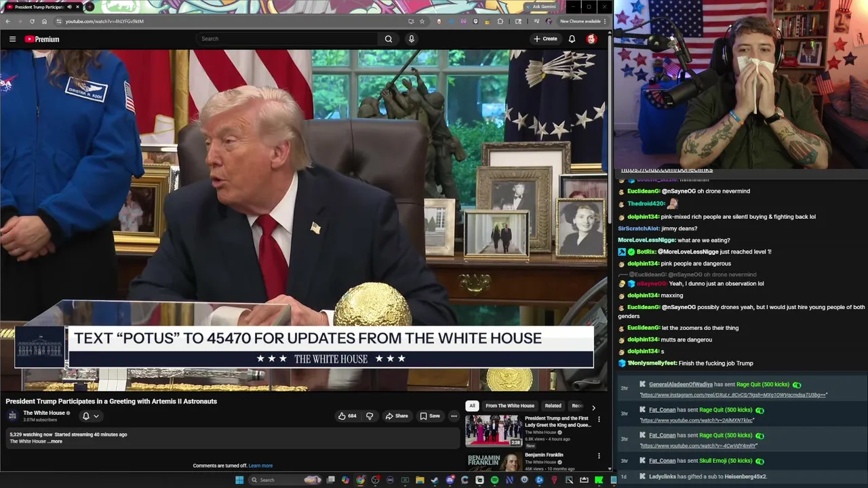Select the All filter chip
Screen dimensions: 868x488
click(x=472, y=406)
